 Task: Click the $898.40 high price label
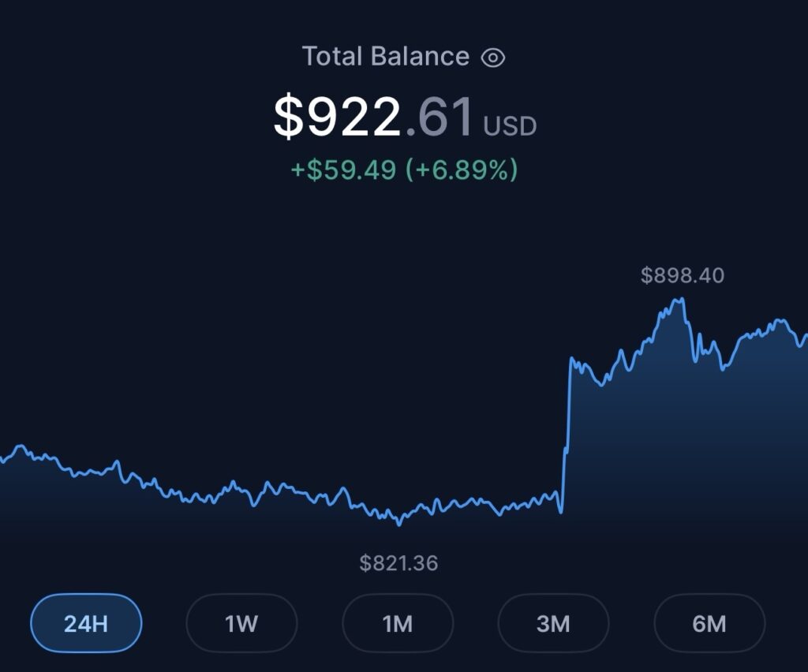pyautogui.click(x=682, y=275)
